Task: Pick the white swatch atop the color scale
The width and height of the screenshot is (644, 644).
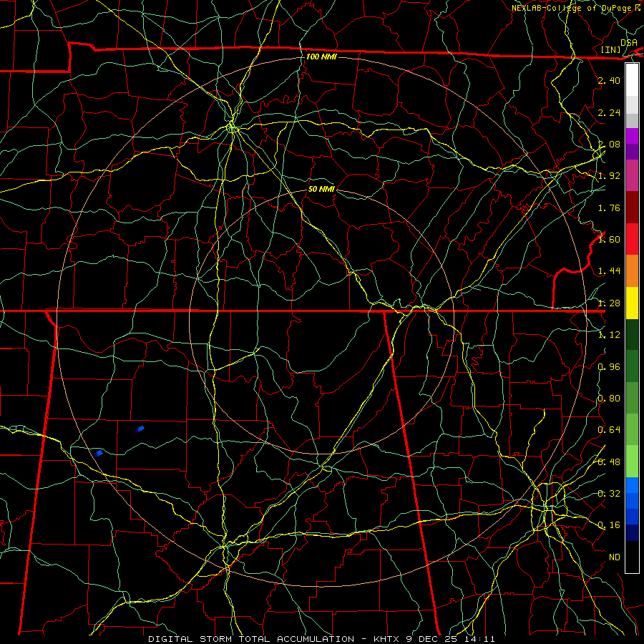Action: (632, 80)
